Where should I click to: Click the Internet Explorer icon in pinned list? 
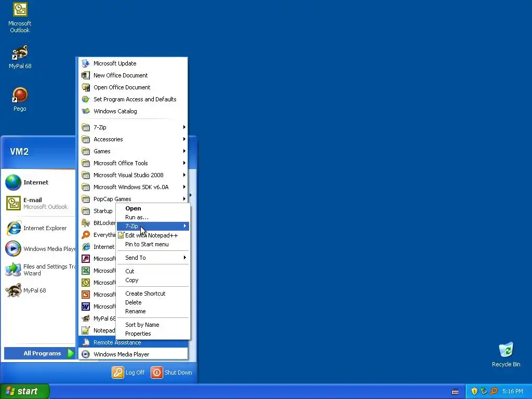tap(13, 228)
